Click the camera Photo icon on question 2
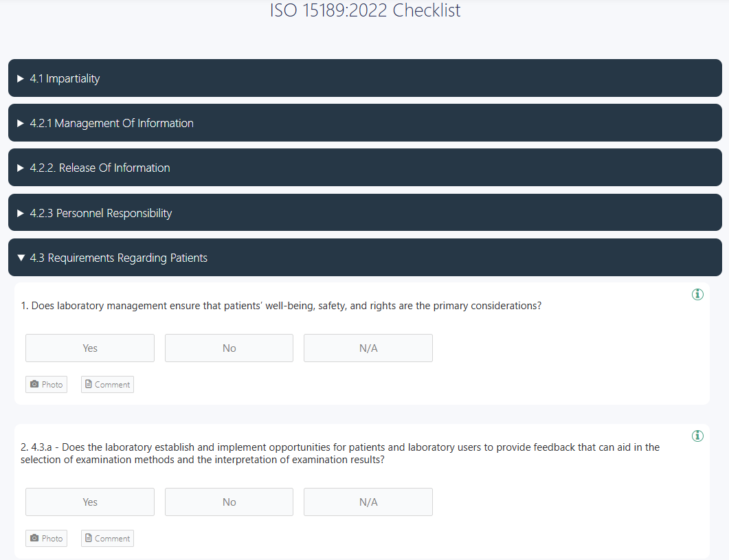Image resolution: width=729 pixels, height=560 pixels. [34, 538]
